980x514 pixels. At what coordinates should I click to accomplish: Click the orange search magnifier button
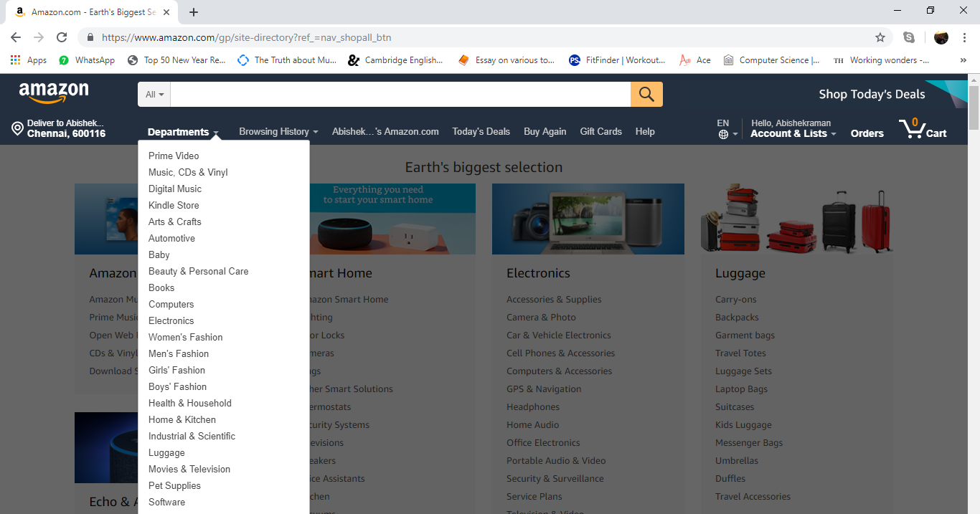[x=646, y=94]
